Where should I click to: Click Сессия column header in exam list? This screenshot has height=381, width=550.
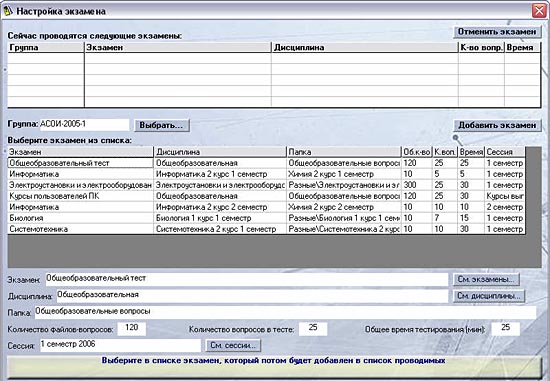point(505,152)
